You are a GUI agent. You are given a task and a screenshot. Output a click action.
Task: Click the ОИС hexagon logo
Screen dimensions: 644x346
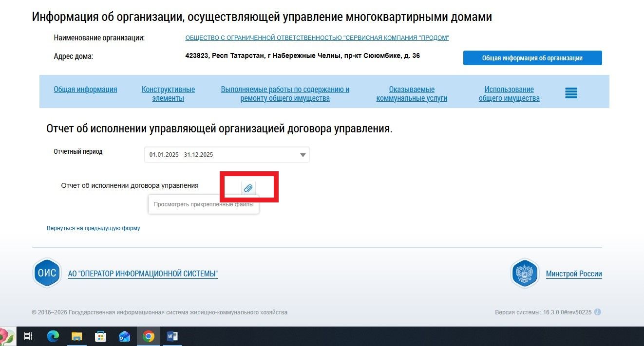[x=47, y=273]
